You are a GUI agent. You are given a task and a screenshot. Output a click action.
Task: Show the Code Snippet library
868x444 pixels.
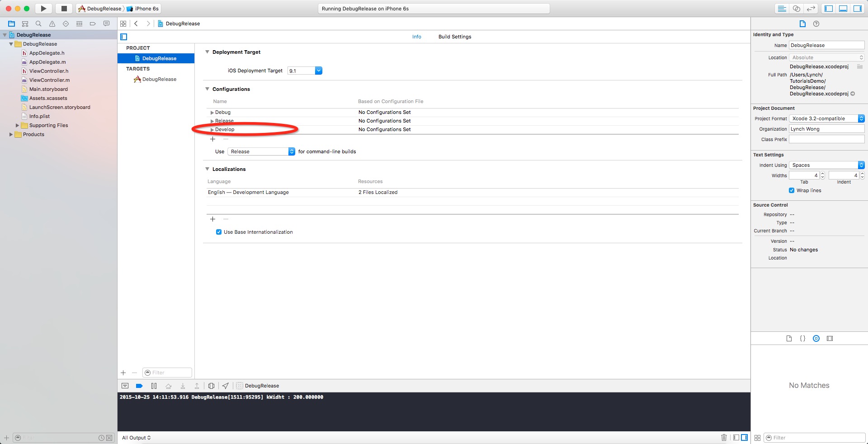(802, 338)
